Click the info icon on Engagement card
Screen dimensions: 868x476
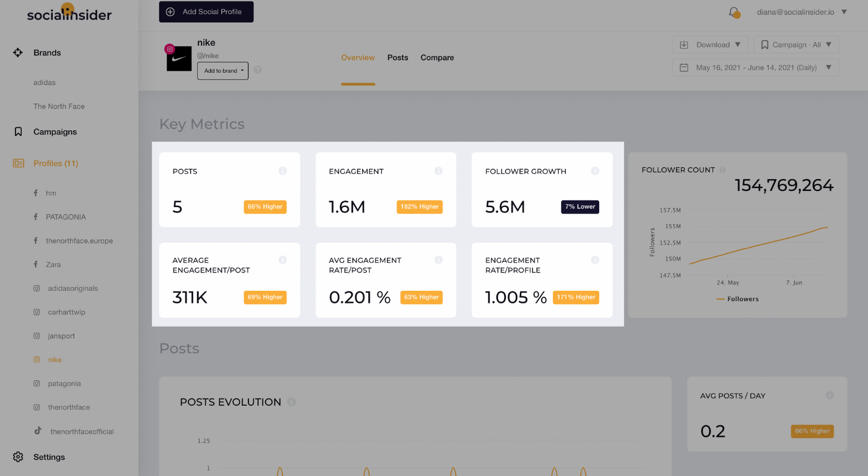coord(438,171)
